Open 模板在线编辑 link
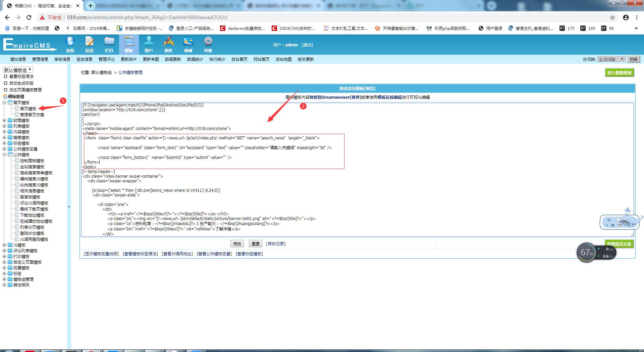The height and width of the screenshot is (352, 644). coord(389,97)
